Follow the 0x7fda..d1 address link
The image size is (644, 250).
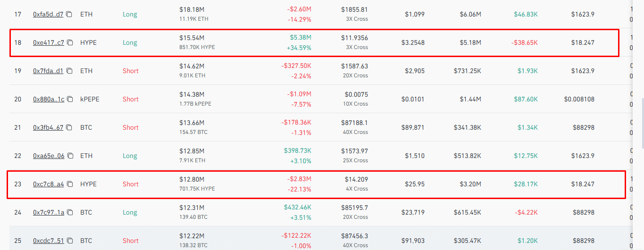[48, 71]
